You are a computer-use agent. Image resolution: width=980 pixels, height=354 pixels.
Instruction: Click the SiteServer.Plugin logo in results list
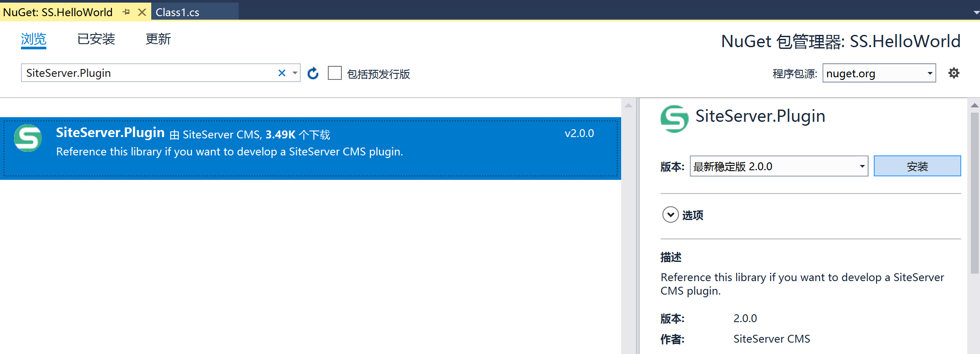(28, 138)
